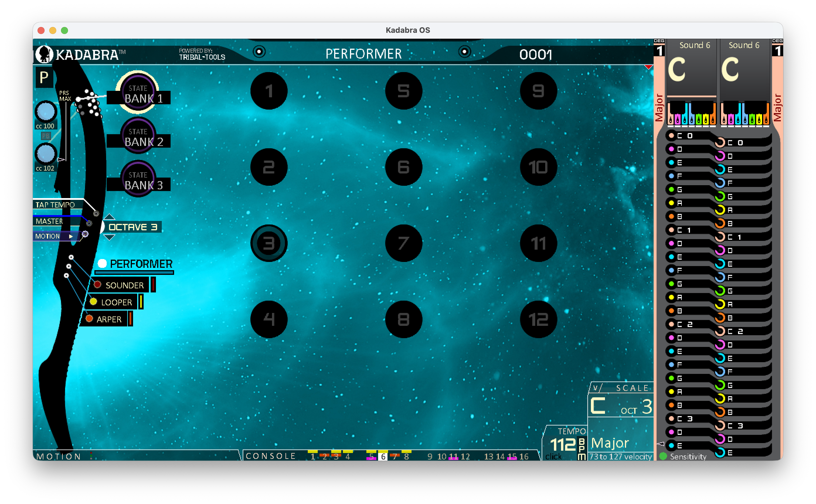Tap pad number 10

(538, 167)
